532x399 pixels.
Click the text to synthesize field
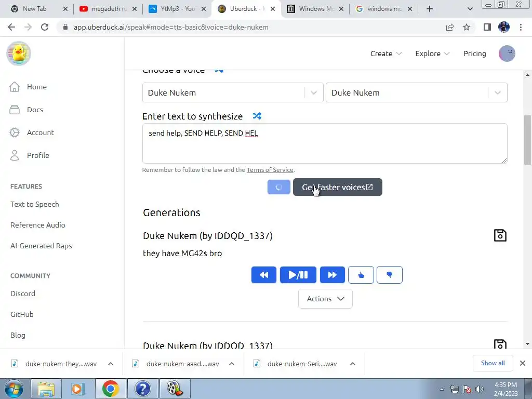(325, 143)
